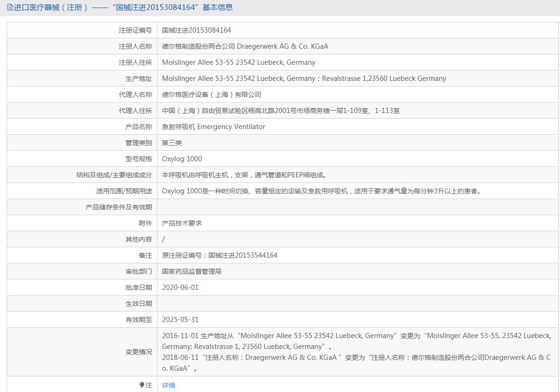The width and height of the screenshot is (560, 392).
Task: Click the 2018-06-11 registrant name change entry
Action: tap(357, 363)
